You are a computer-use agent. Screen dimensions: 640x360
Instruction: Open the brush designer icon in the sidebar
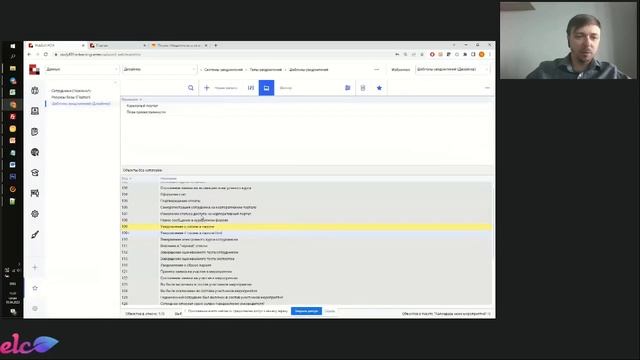[35, 235]
